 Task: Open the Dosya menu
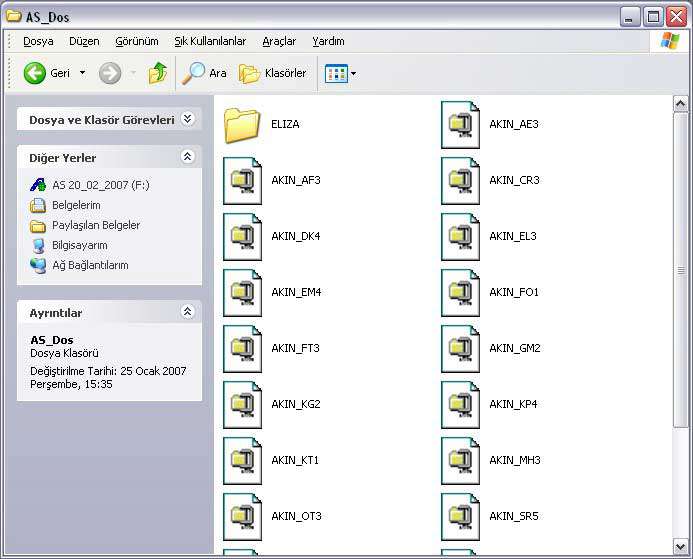click(x=38, y=41)
